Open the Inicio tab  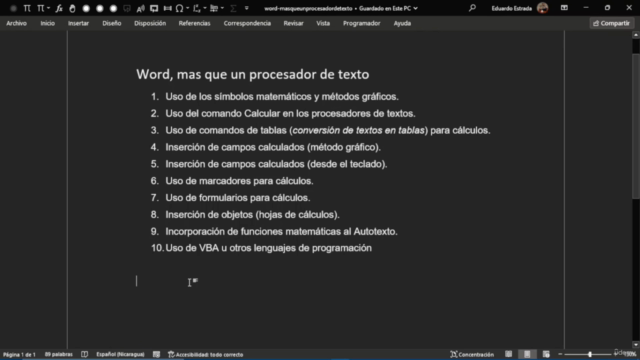(47, 23)
